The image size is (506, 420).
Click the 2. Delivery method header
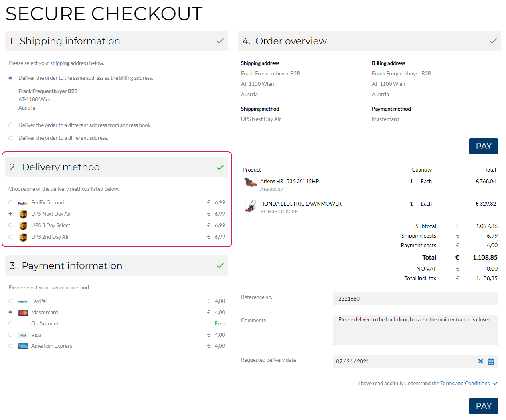click(x=117, y=167)
